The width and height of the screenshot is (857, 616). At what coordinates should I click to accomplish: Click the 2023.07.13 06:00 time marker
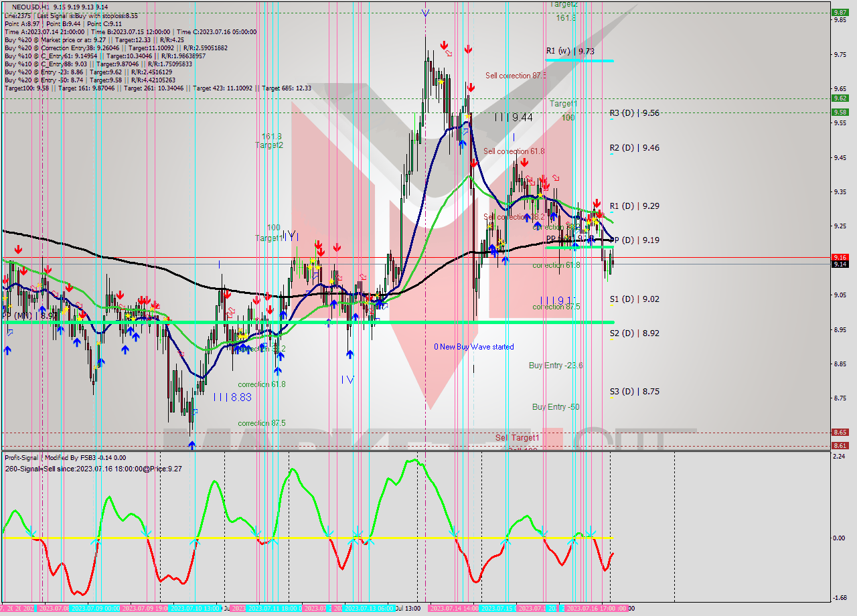tap(370, 609)
